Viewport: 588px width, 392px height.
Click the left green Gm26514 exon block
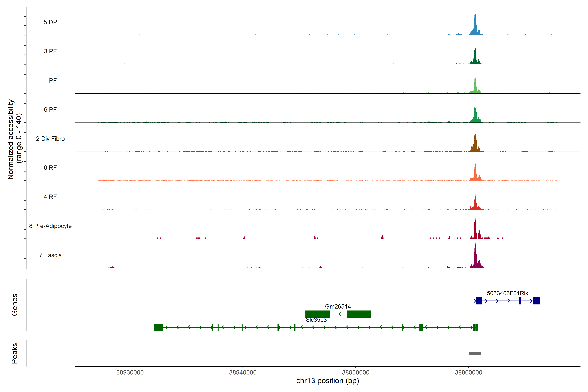(x=318, y=314)
